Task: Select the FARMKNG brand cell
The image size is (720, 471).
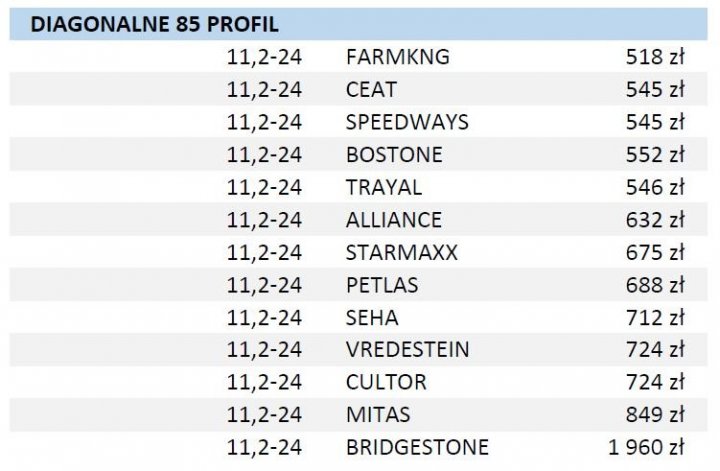Action: 397,57
